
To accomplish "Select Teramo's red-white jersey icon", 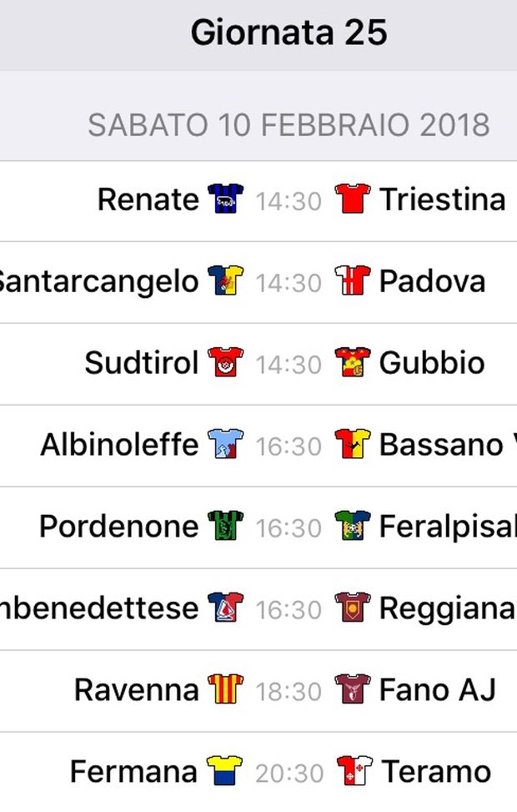I will [354, 771].
